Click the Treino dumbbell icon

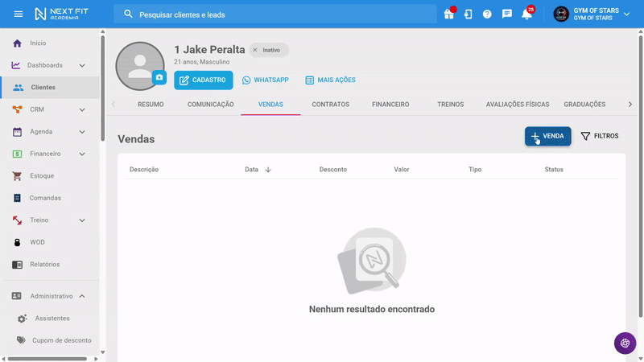tap(17, 220)
